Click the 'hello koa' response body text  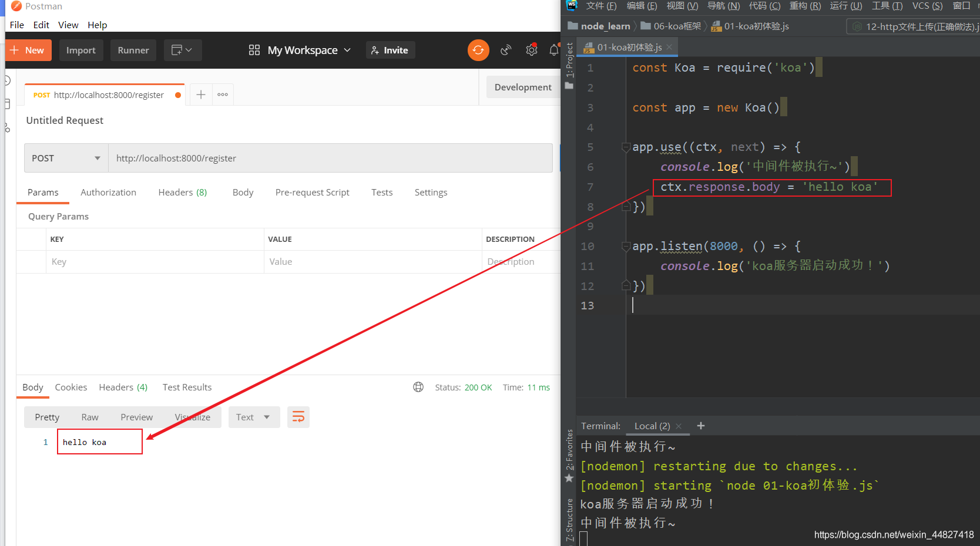click(85, 442)
